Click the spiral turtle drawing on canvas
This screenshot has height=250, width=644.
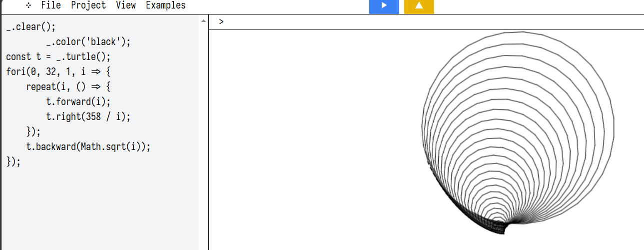[x=517, y=132]
